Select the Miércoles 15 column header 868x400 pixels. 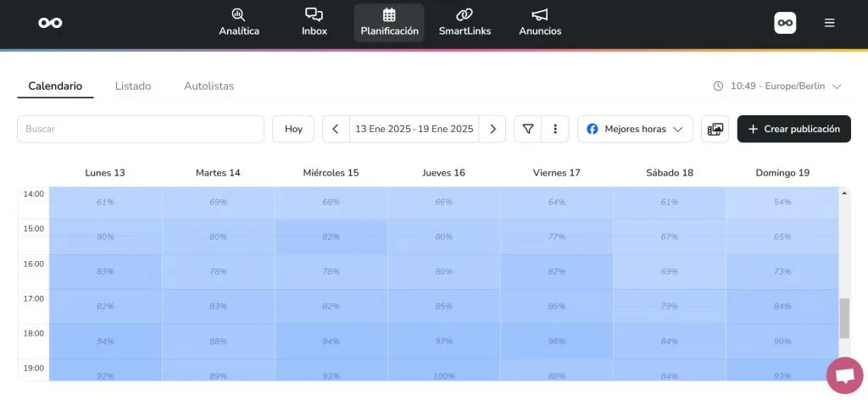click(x=331, y=173)
